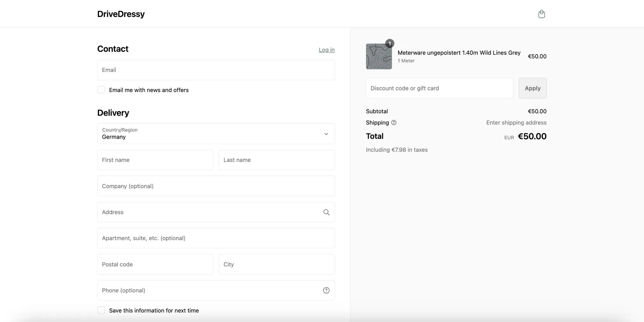Go to the DriveDressy store logo
Image resolution: width=644 pixels, height=322 pixels.
point(121,14)
